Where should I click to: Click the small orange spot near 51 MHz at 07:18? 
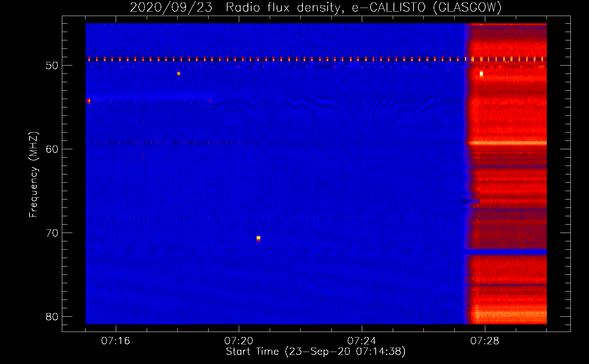pos(179,74)
